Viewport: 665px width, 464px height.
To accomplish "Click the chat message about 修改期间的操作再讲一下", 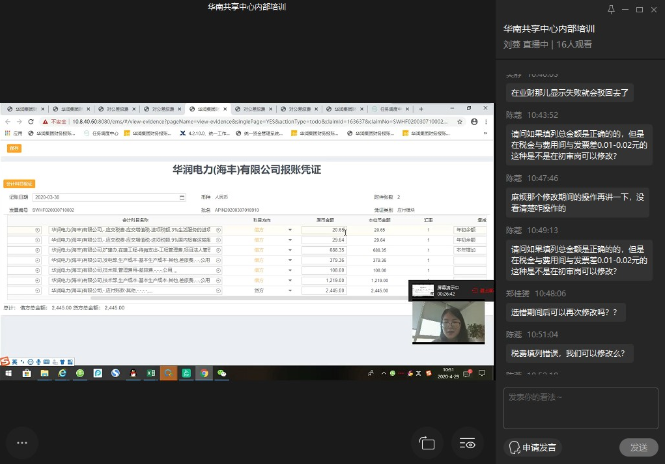I will click(577, 203).
